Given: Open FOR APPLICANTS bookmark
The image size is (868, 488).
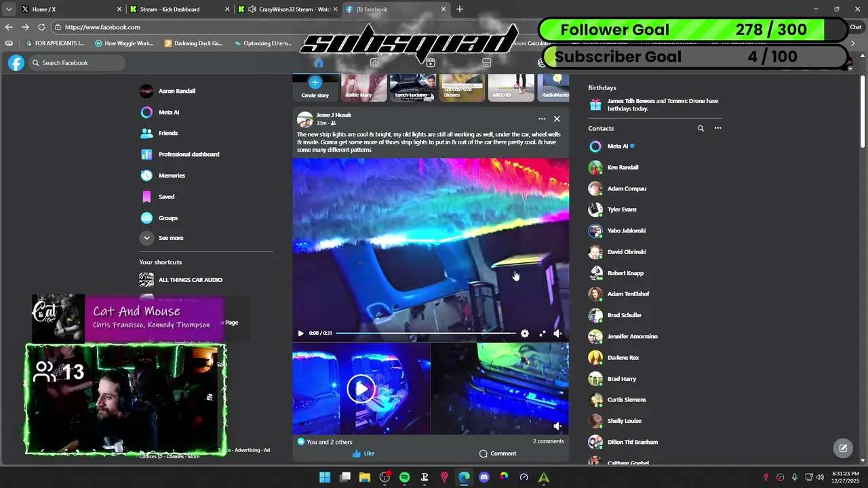Looking at the screenshot, I should [55, 43].
